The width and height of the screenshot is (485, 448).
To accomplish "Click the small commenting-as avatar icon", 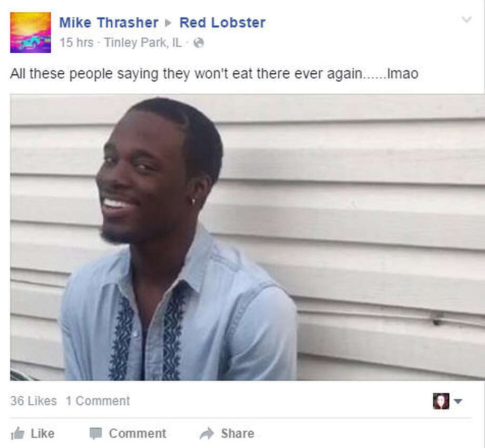I will click(x=441, y=401).
